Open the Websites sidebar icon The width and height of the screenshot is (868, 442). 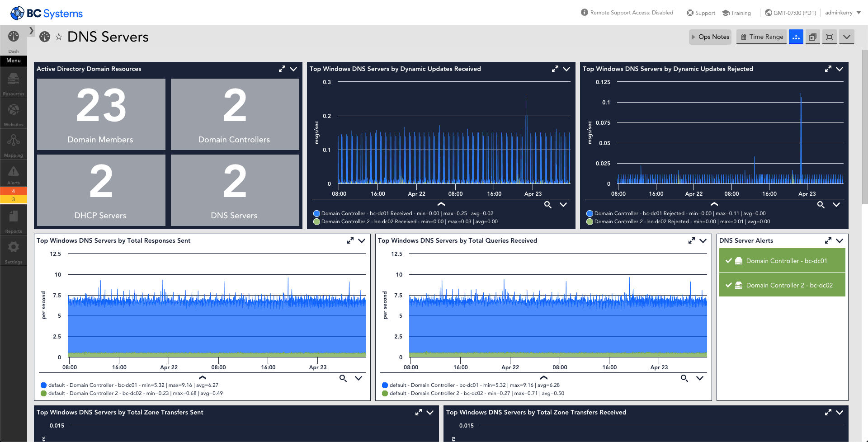click(x=14, y=113)
